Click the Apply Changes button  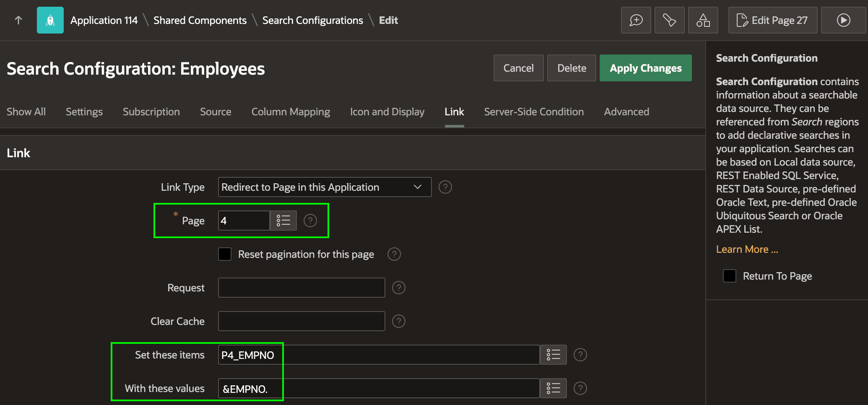coord(646,68)
